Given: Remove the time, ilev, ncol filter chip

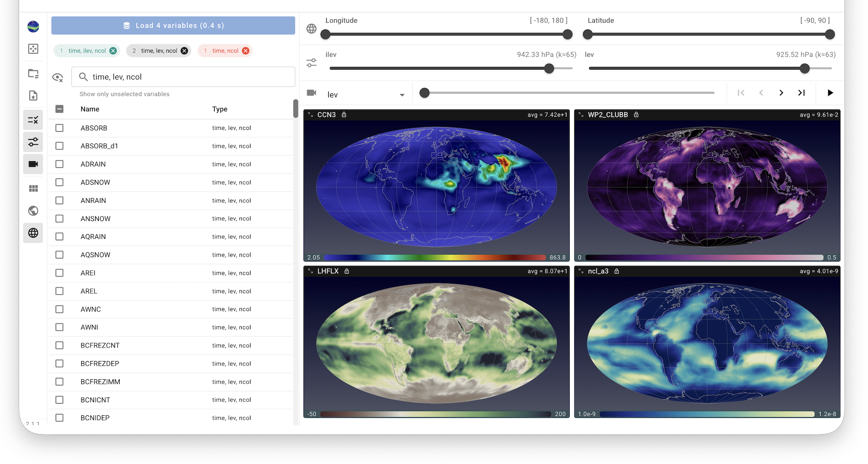Looking at the screenshot, I should click(x=113, y=50).
